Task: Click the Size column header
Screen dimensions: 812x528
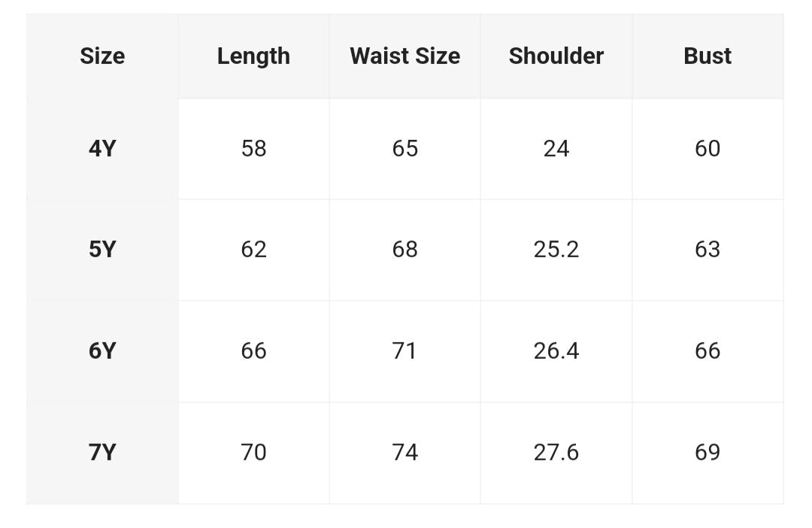Action: 102,56
